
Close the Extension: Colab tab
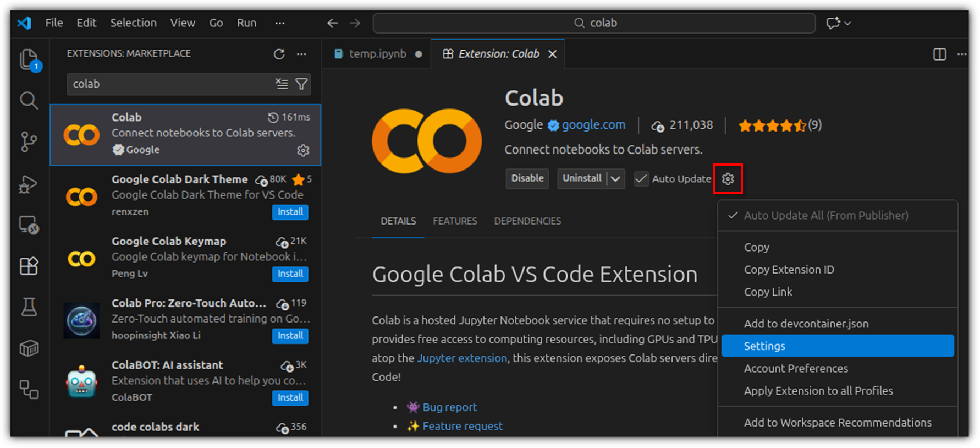tap(553, 54)
